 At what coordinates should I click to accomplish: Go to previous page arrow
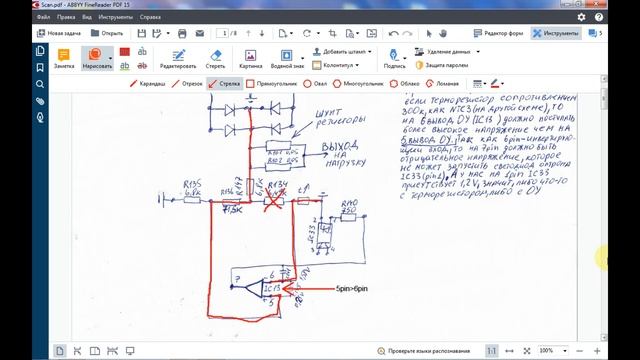tap(248, 33)
